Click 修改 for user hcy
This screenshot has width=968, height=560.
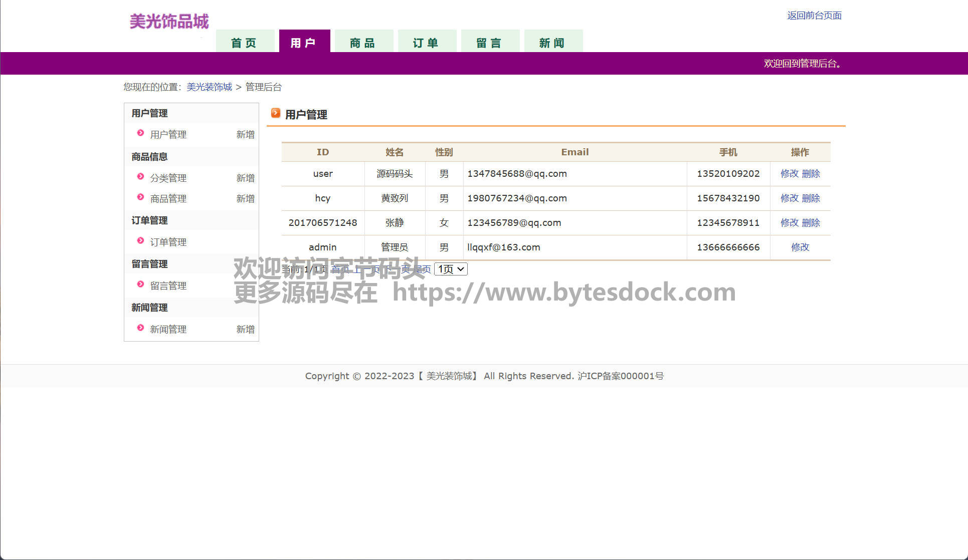pyautogui.click(x=789, y=198)
